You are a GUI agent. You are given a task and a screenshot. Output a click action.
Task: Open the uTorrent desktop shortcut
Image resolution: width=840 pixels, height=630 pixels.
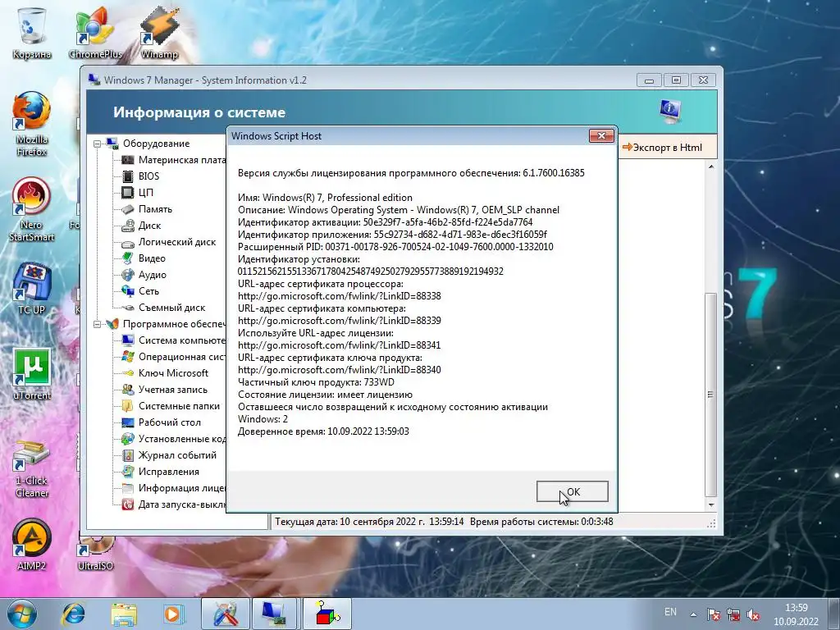[x=32, y=374]
